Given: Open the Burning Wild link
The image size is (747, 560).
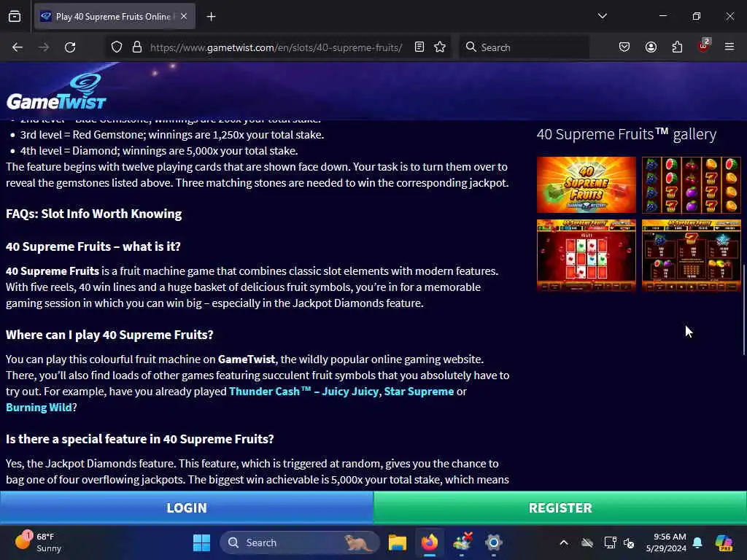Looking at the screenshot, I should (x=39, y=408).
